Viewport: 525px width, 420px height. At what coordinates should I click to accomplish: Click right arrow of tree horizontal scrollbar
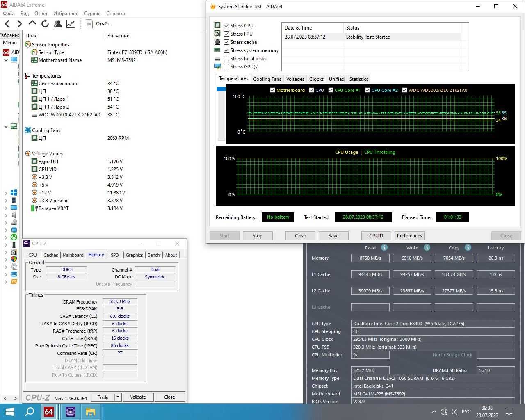pyautogui.click(x=16, y=398)
